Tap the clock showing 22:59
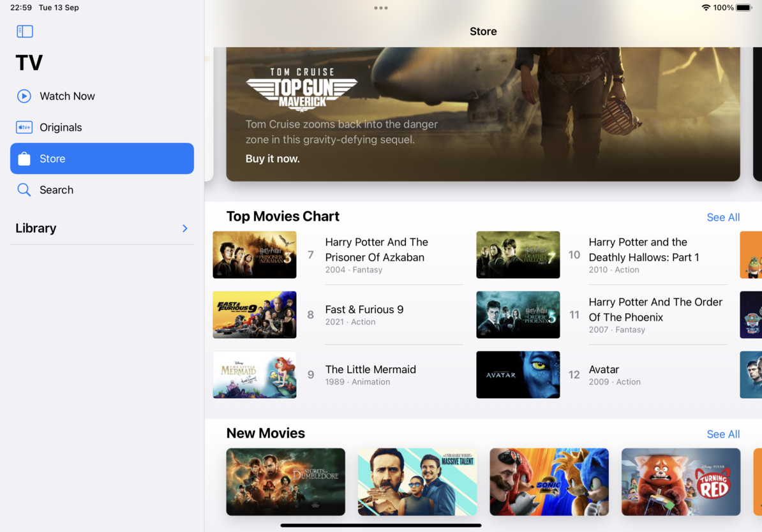The width and height of the screenshot is (762, 532). [x=21, y=8]
